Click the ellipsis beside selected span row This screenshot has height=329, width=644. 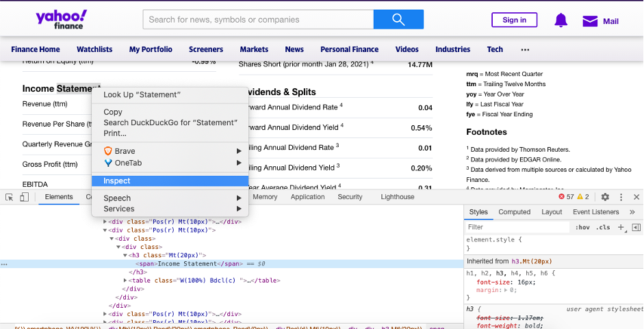click(4, 264)
